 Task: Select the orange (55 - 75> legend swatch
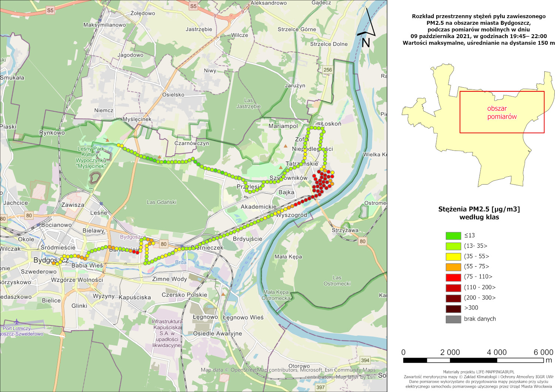point(453,267)
